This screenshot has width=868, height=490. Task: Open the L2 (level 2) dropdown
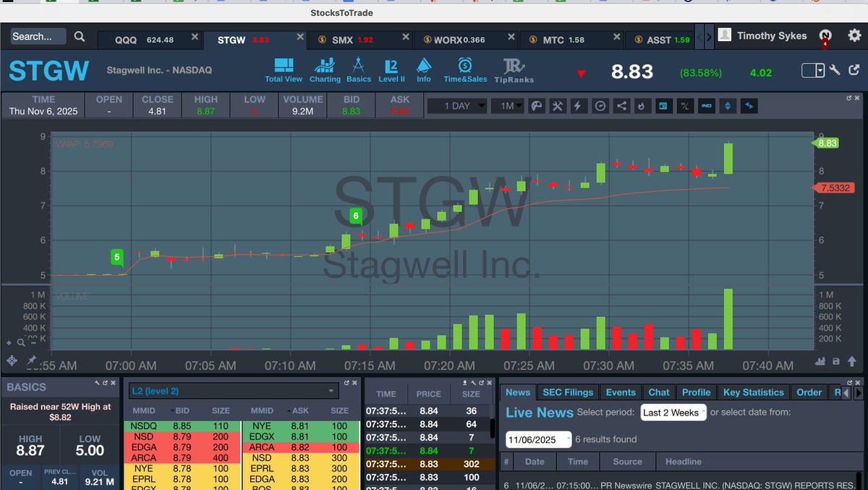233,391
